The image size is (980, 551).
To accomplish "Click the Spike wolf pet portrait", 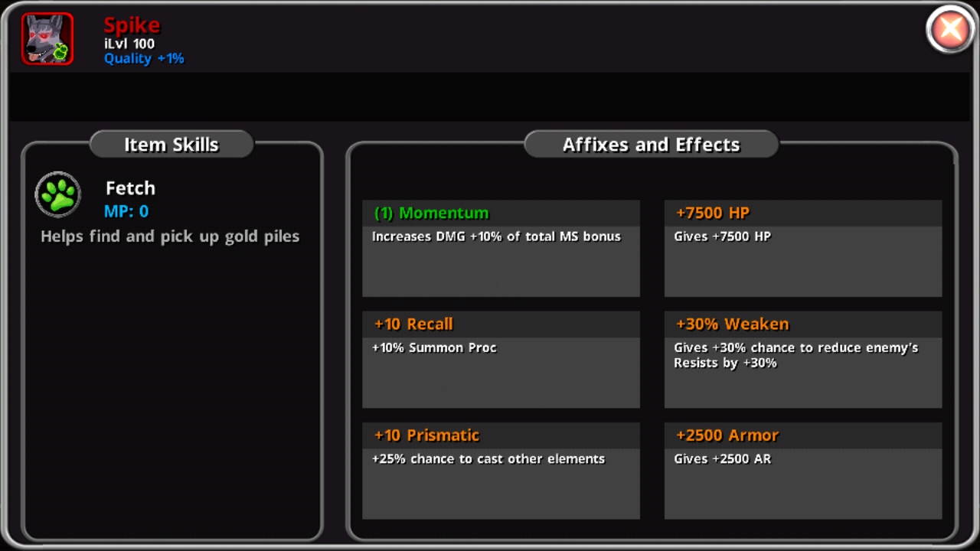I will (47, 38).
